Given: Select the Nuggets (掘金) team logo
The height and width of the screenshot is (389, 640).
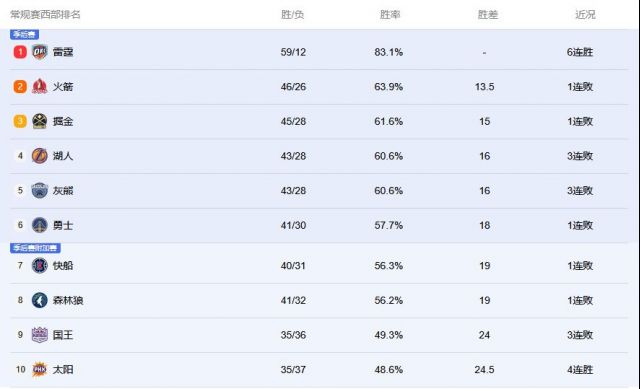Looking at the screenshot, I should [40, 121].
